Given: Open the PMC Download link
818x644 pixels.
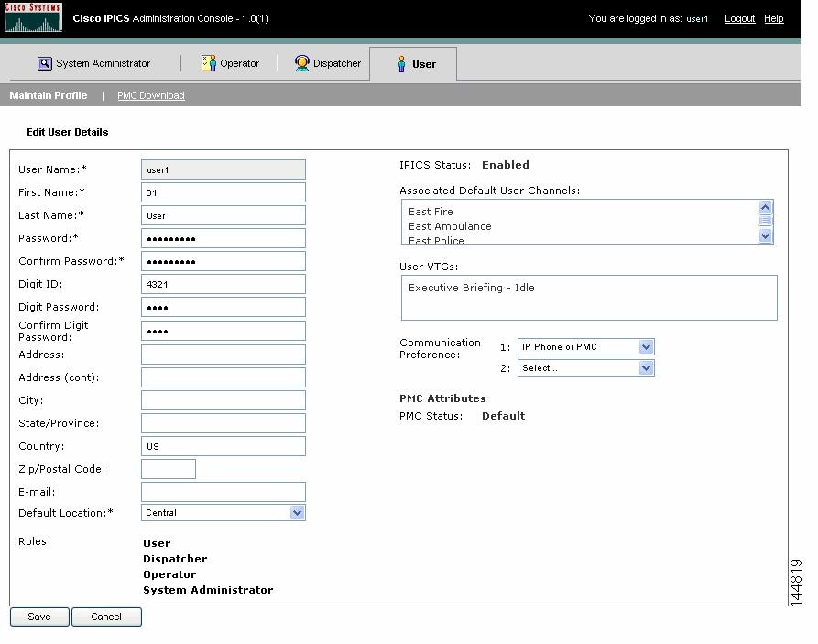Looking at the screenshot, I should [151, 95].
